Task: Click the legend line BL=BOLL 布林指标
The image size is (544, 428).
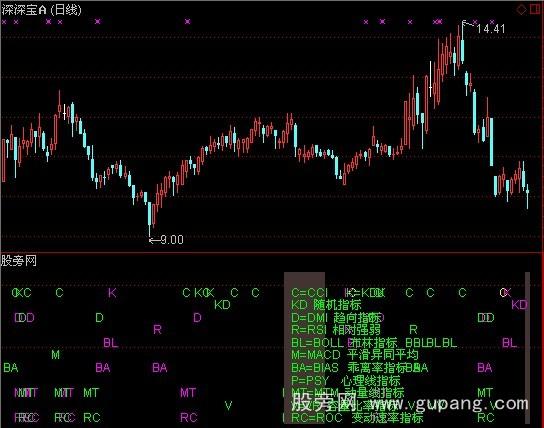Action: 344,343
